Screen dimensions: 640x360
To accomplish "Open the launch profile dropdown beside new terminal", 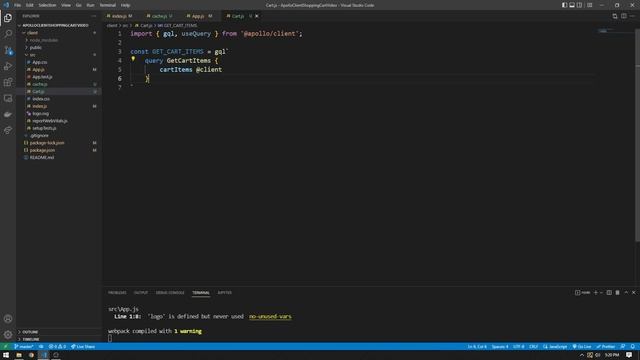I will tap(601, 293).
